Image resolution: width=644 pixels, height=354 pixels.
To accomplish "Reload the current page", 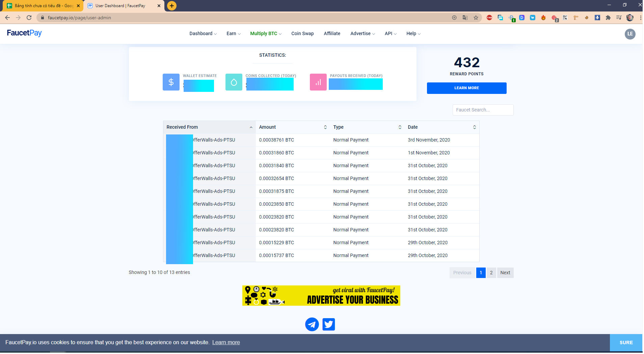I will tap(29, 18).
